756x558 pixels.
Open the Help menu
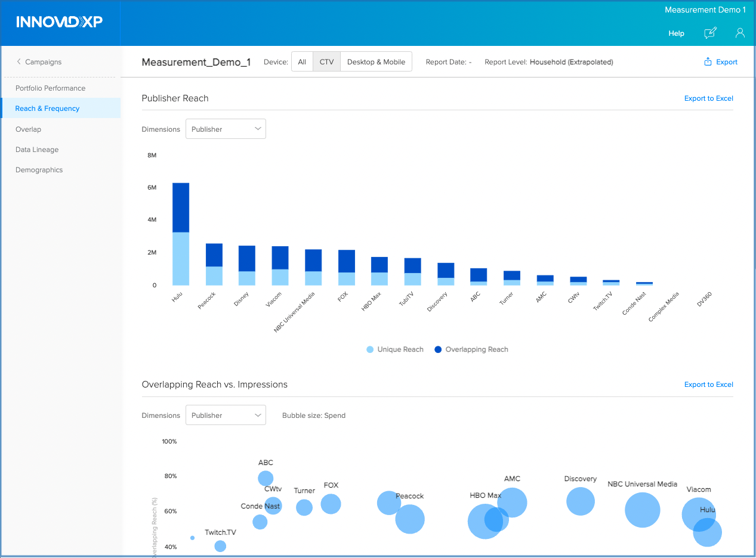(676, 33)
